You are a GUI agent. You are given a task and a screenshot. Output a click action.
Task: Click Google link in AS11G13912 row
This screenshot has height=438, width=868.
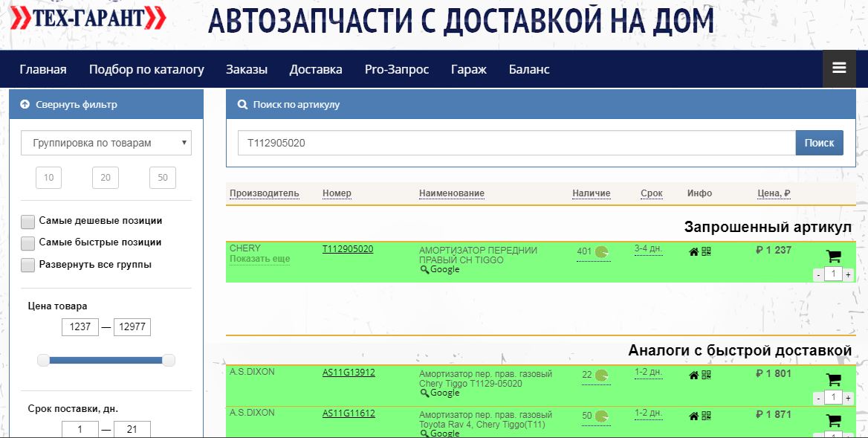(445, 393)
